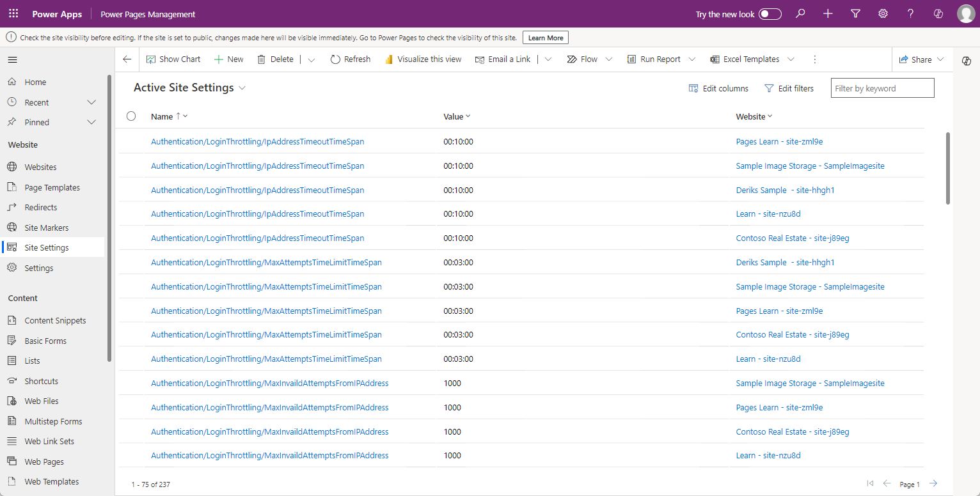Open the advanced filter funnel icon in header
980x496 pixels.
click(x=856, y=14)
